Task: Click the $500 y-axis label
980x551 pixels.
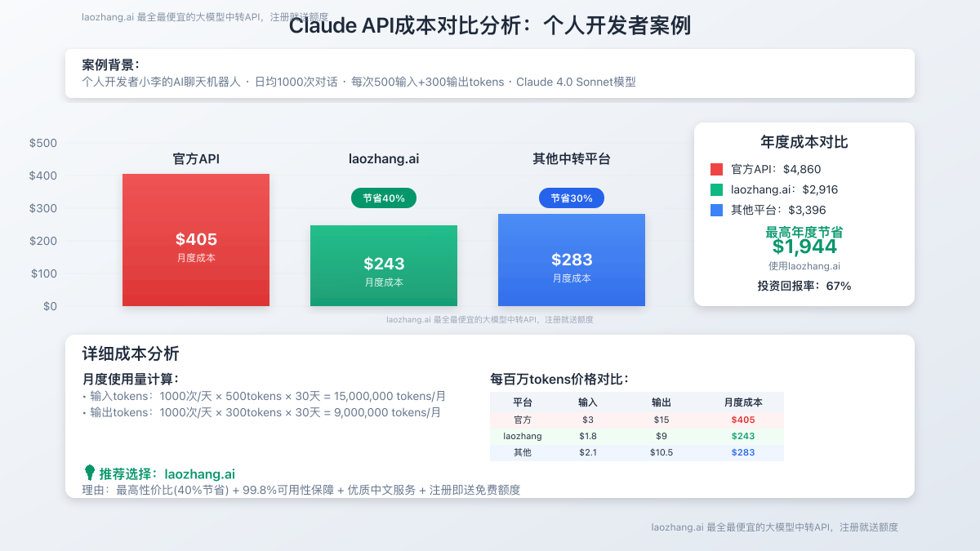Action: coord(43,143)
